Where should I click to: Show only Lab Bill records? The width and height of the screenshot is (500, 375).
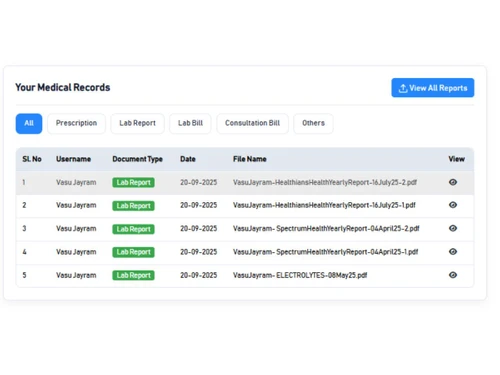[x=190, y=123]
